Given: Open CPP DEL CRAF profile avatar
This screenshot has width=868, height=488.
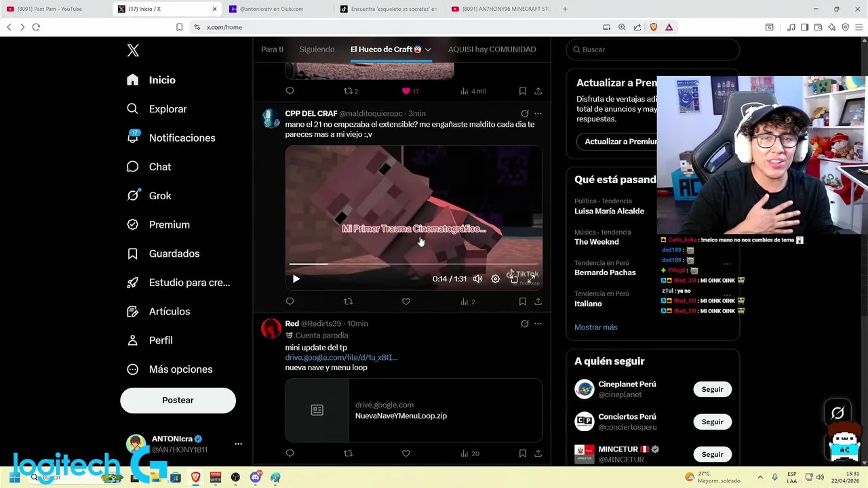Looking at the screenshot, I should [x=271, y=118].
